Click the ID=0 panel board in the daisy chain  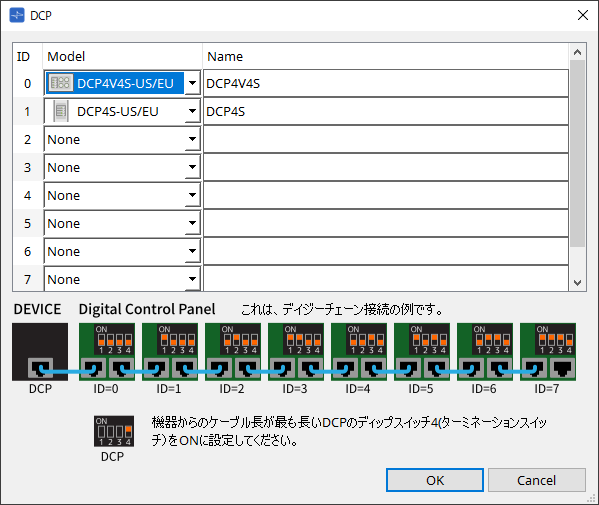click(107, 352)
